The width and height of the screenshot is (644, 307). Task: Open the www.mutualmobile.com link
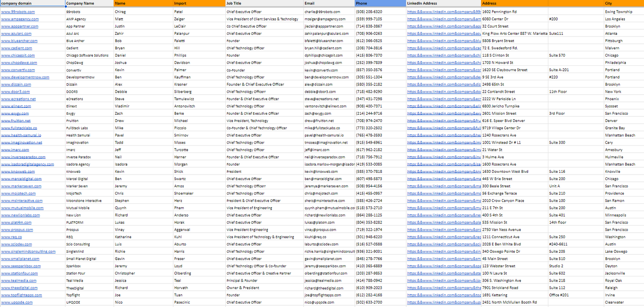point(22,208)
